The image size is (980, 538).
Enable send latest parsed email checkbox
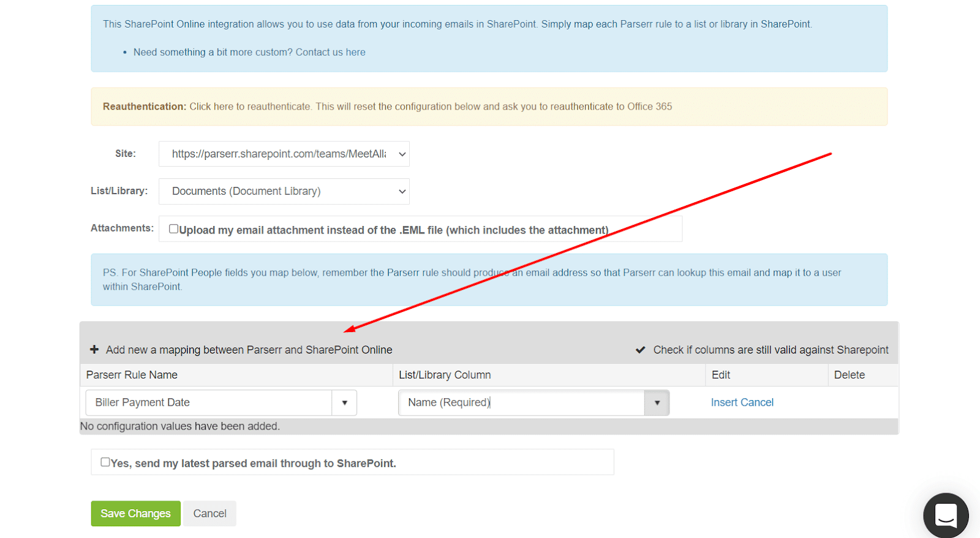point(105,462)
